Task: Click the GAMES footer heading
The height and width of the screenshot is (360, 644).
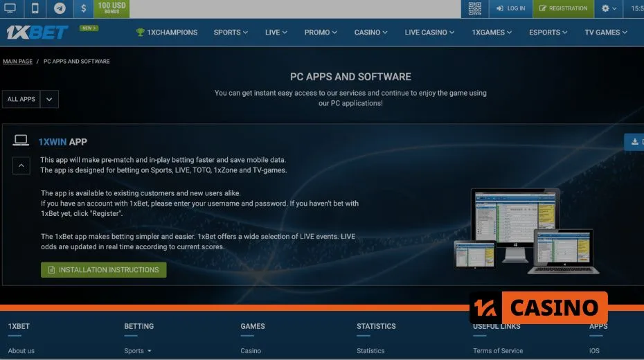Action: [x=253, y=326]
